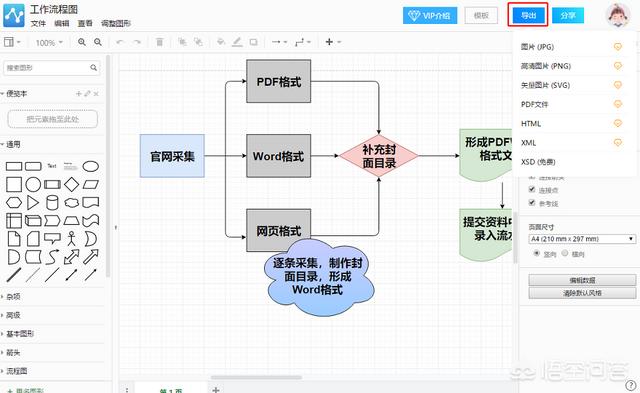Click the zoom out magnifier icon

pos(98,42)
